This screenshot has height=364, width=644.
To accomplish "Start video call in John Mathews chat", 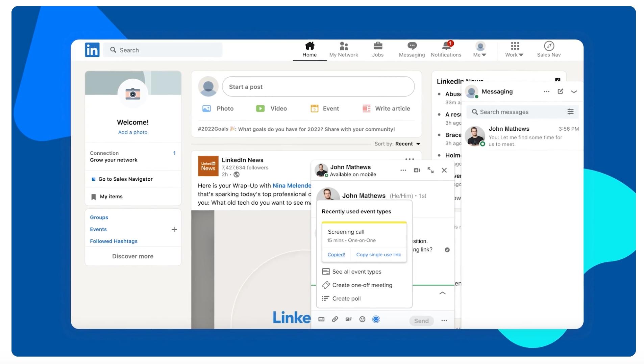I will tap(417, 170).
